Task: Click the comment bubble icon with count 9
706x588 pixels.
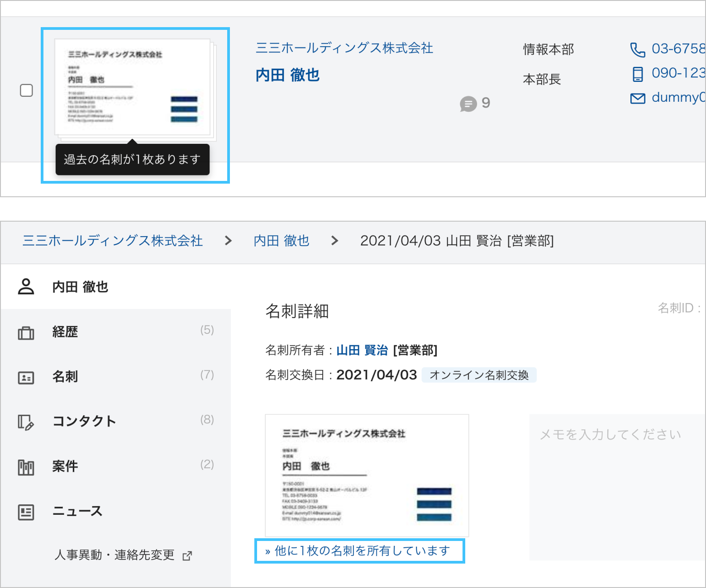Action: point(468,104)
